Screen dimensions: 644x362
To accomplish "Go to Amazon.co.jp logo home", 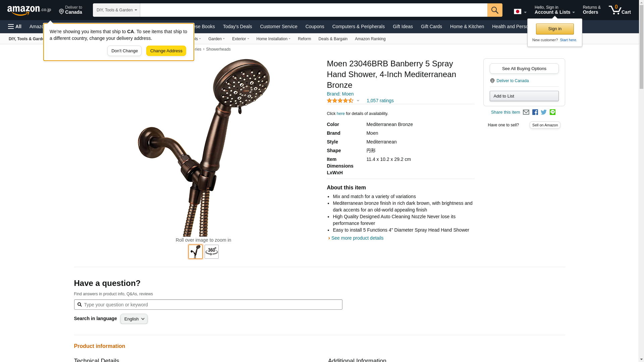I will pos(29,10).
